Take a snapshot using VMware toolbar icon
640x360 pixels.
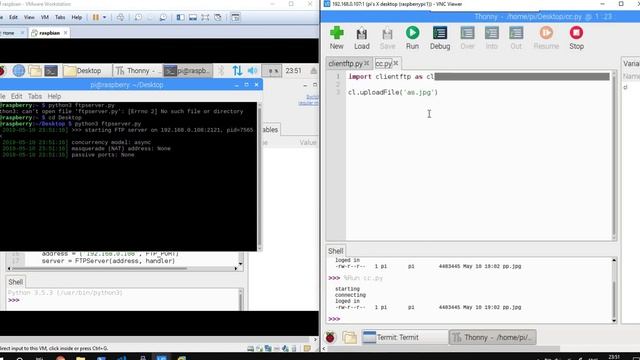pos(138,17)
